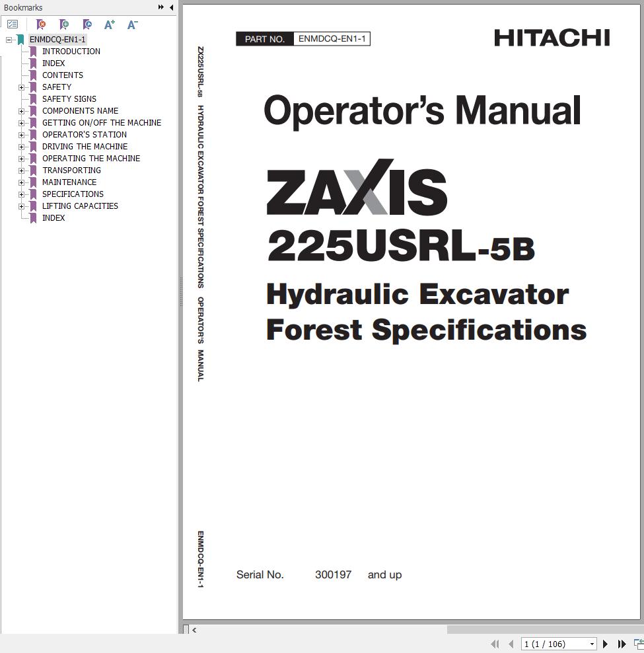Expand the TRANSPORTING bookmark
The height and width of the screenshot is (653, 644).
click(x=21, y=171)
